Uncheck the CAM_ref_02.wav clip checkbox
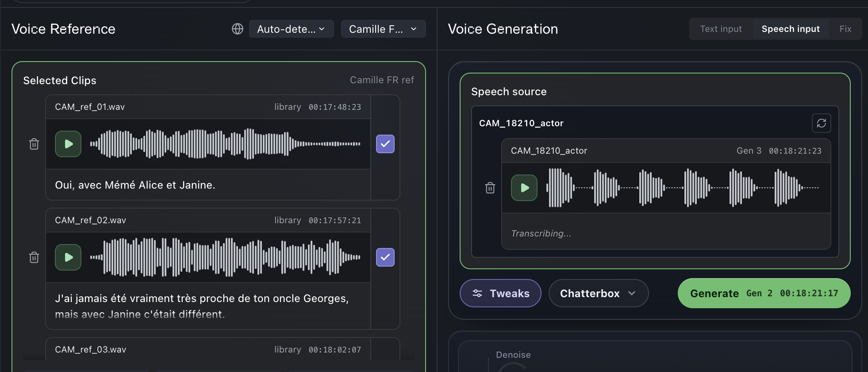The width and height of the screenshot is (868, 372). pos(385,257)
